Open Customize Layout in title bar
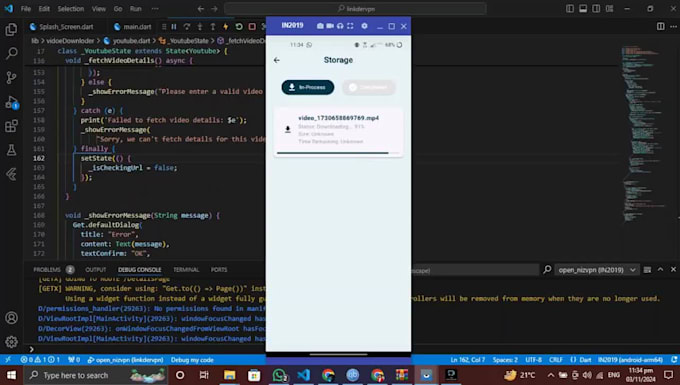The width and height of the screenshot is (680, 385). click(x=610, y=9)
